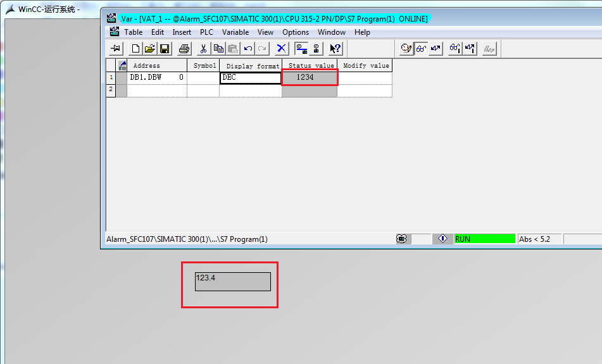Select the Status value column header

(310, 65)
